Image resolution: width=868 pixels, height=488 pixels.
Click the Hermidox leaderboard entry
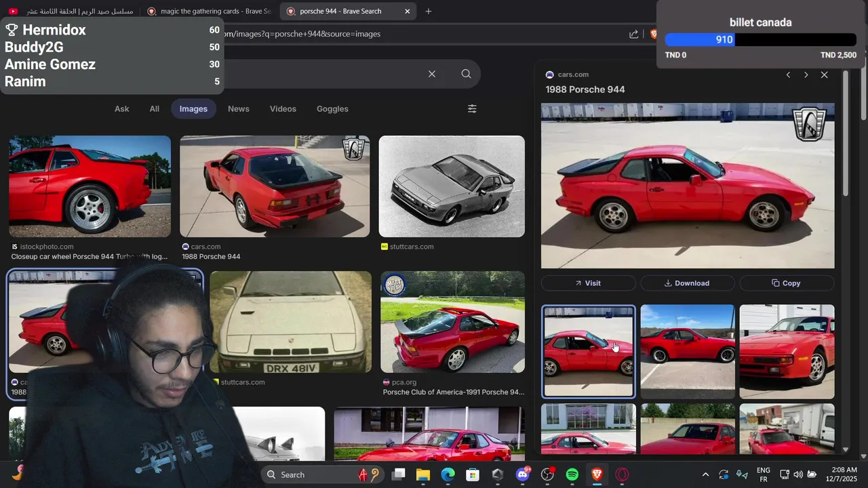coord(112,30)
